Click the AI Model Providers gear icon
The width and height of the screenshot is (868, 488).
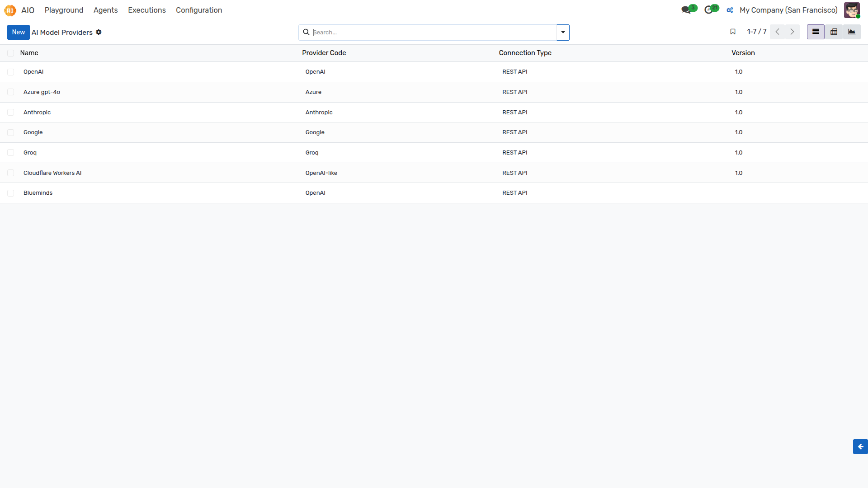[99, 32]
